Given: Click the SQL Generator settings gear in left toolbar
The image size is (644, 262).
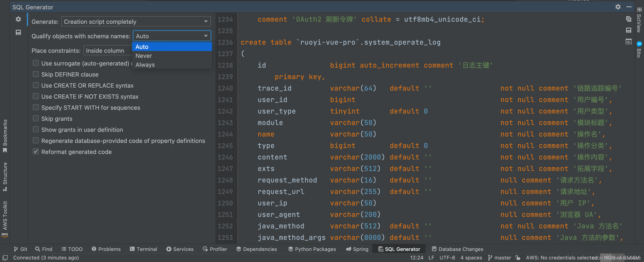Looking at the screenshot, I should click(x=18, y=19).
